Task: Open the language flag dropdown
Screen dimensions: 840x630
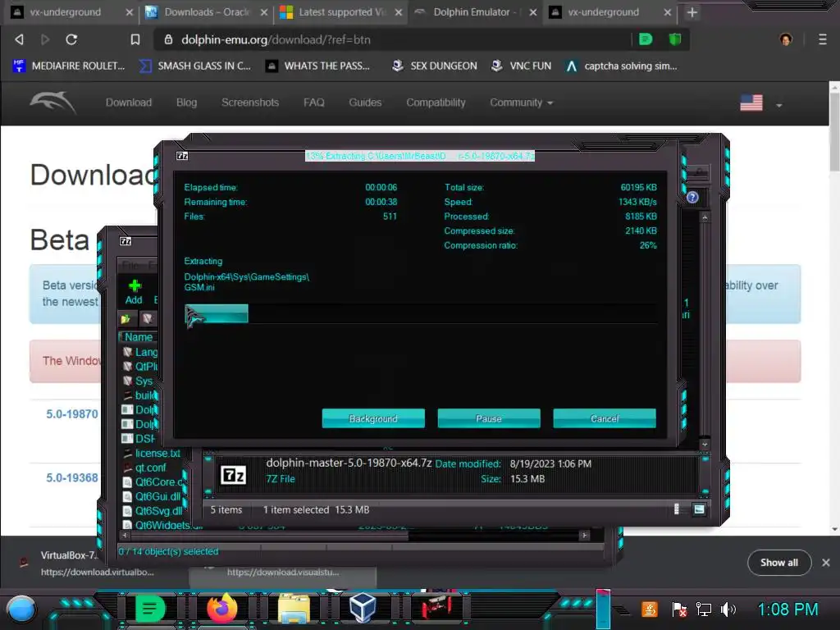Action: (760, 103)
